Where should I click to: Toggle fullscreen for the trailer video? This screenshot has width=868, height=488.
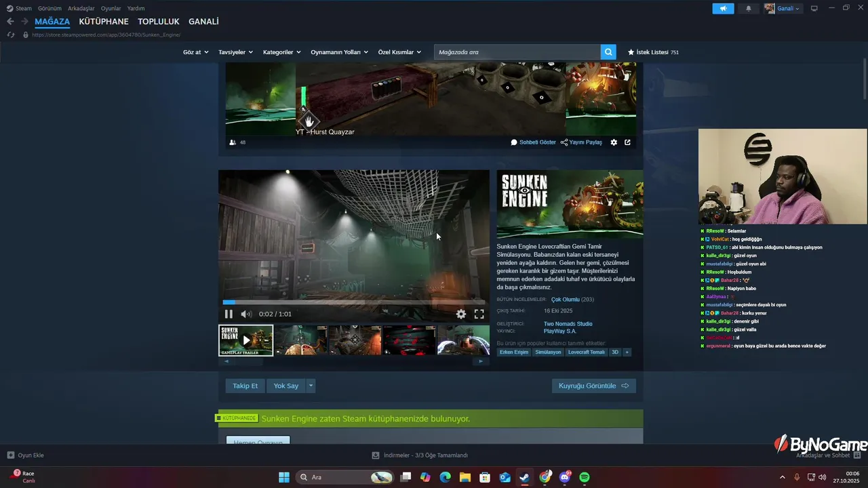(x=479, y=314)
